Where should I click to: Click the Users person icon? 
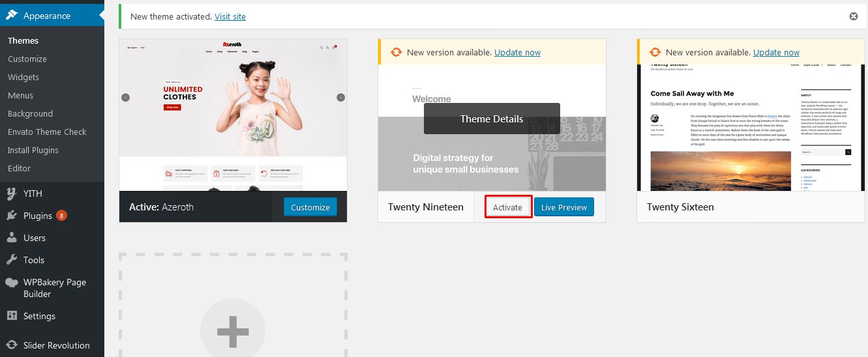[x=12, y=238]
